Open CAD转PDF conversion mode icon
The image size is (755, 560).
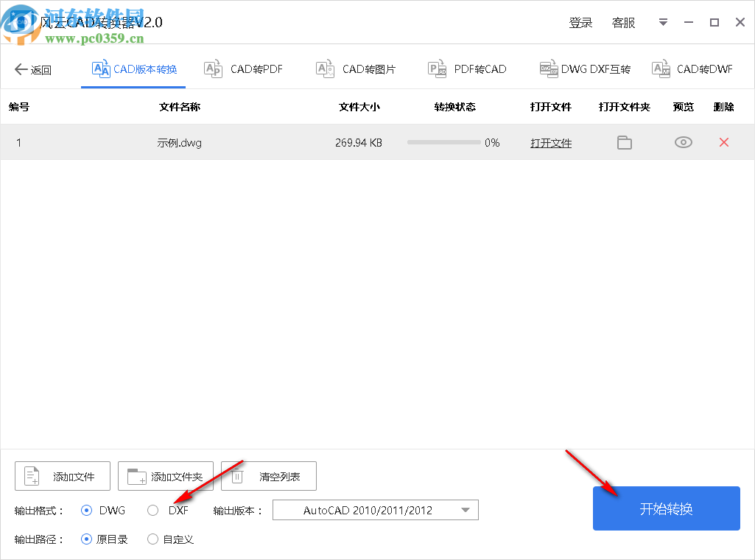coord(213,69)
